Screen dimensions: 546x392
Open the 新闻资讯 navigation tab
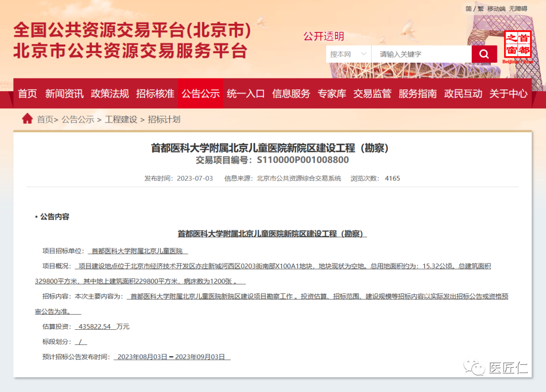(64, 94)
